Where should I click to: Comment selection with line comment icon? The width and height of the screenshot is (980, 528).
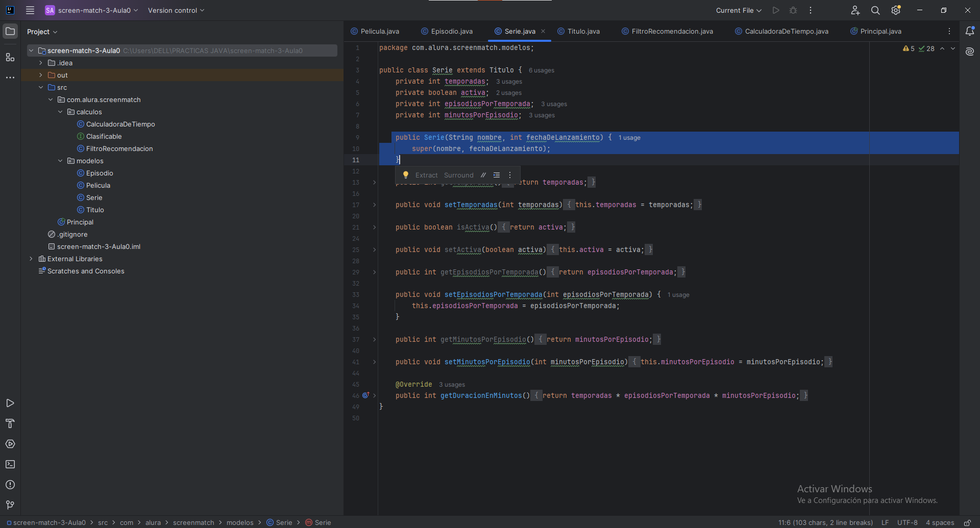[483, 175]
